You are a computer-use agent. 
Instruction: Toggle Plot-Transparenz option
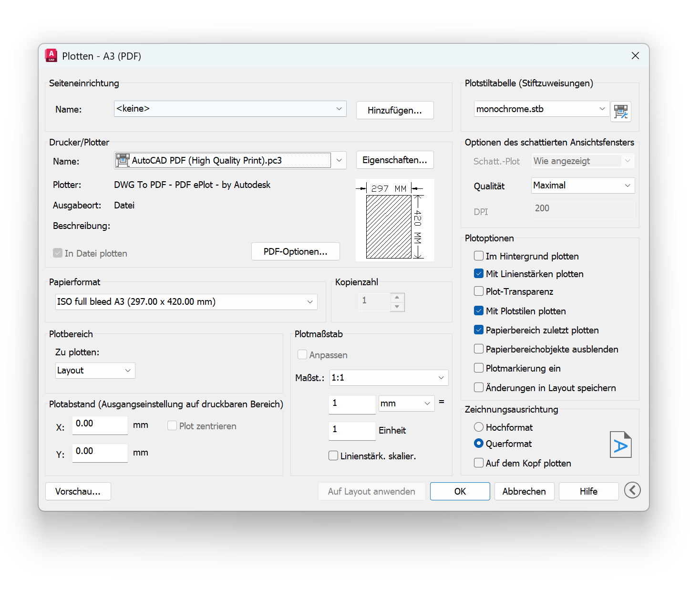[479, 291]
